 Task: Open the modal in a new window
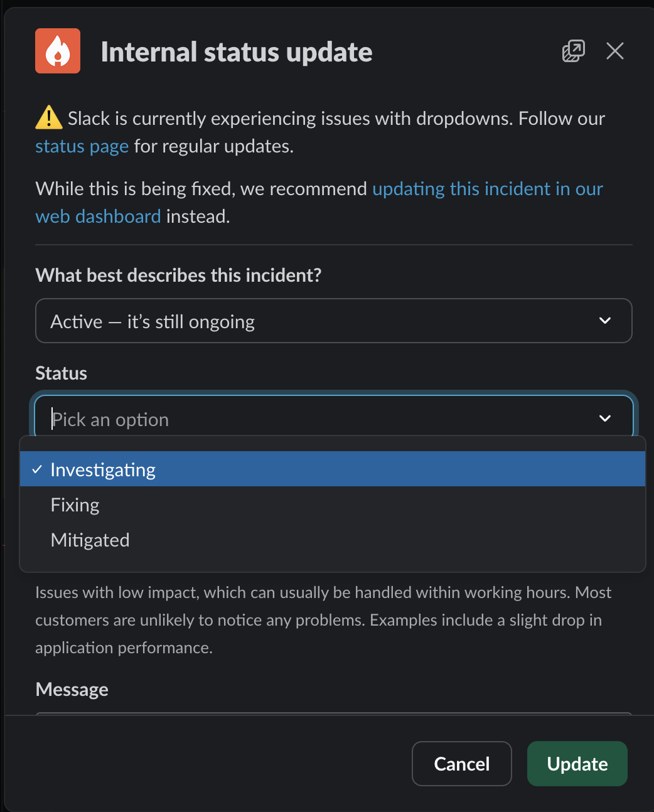pos(573,51)
